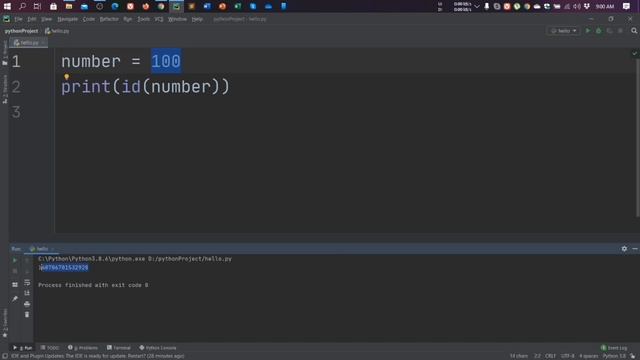Open Project tool window on left stripe
This screenshot has width=640, height=360.
coord(5,53)
